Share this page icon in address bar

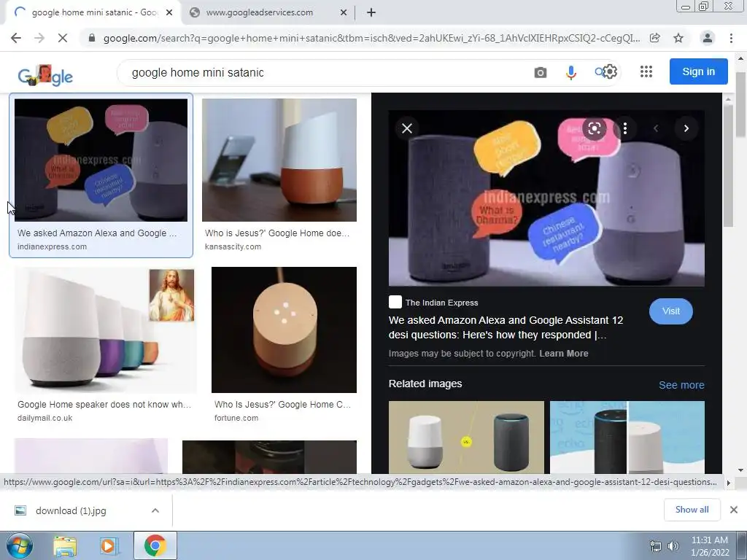coord(655,38)
